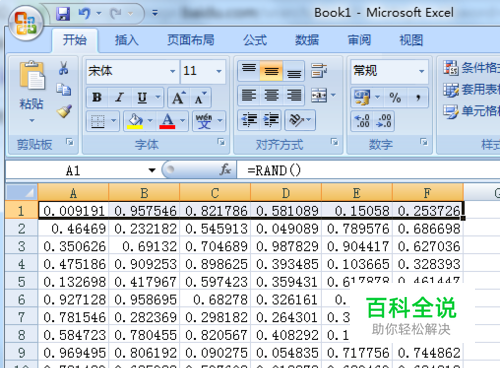Viewport: 500px width, 368px height.
Task: Open the 视图 tab
Action: (411, 40)
